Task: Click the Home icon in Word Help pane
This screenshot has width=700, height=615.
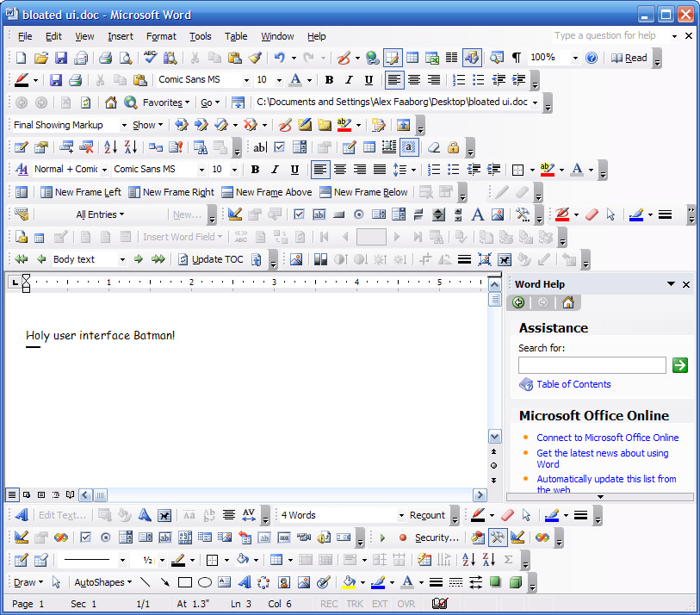Action: click(x=567, y=302)
